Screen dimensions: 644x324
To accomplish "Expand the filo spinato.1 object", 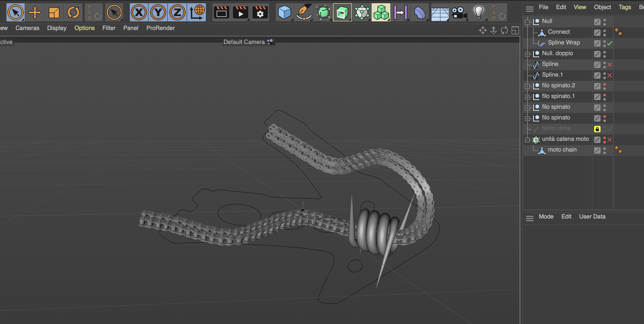I will (527, 97).
